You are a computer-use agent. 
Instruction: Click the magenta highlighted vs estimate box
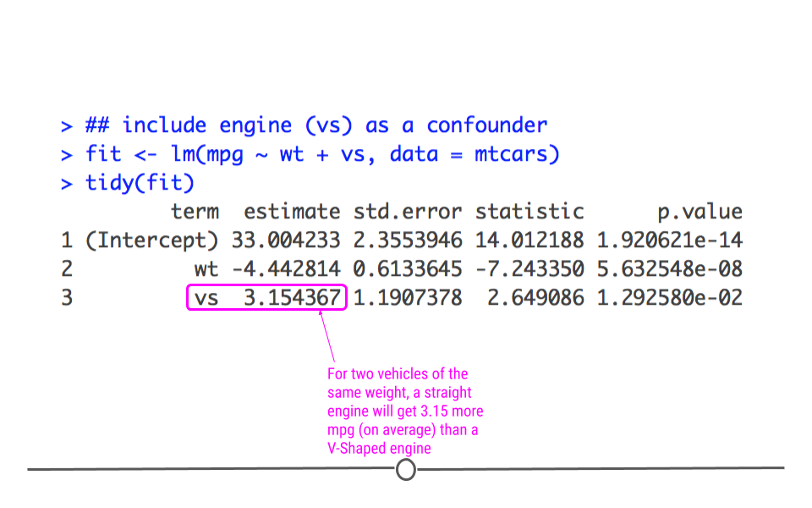tap(266, 297)
